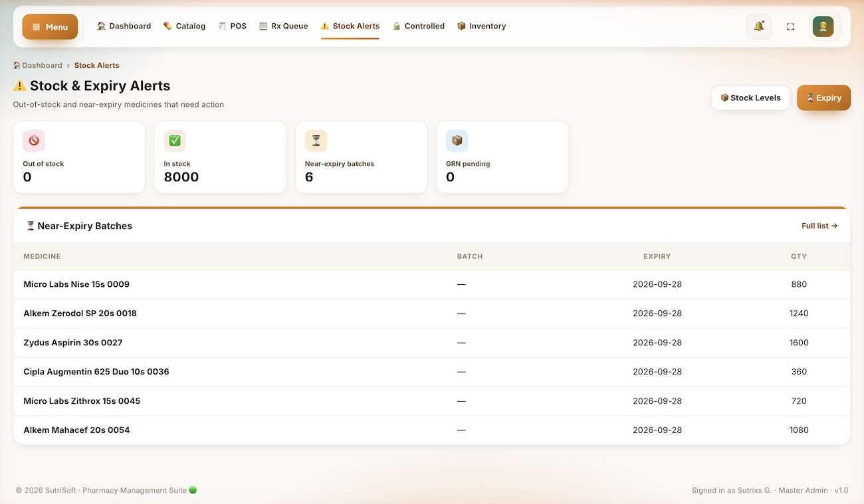Open the Rx Queue nav item
864x504 pixels.
pos(283,27)
